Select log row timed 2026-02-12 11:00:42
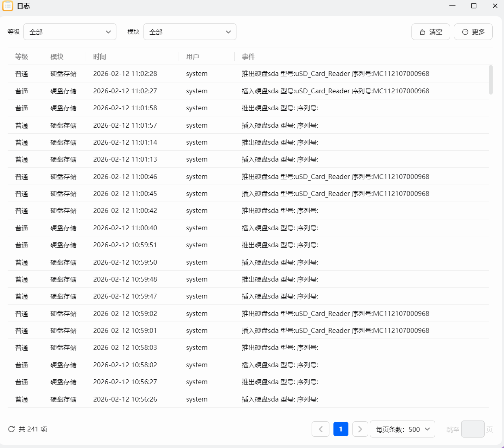 tap(248, 210)
